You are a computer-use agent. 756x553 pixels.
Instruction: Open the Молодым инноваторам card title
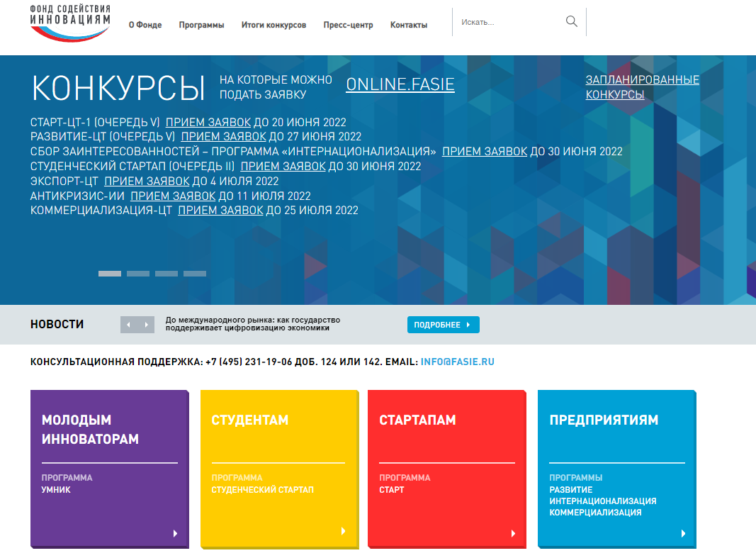click(x=90, y=430)
